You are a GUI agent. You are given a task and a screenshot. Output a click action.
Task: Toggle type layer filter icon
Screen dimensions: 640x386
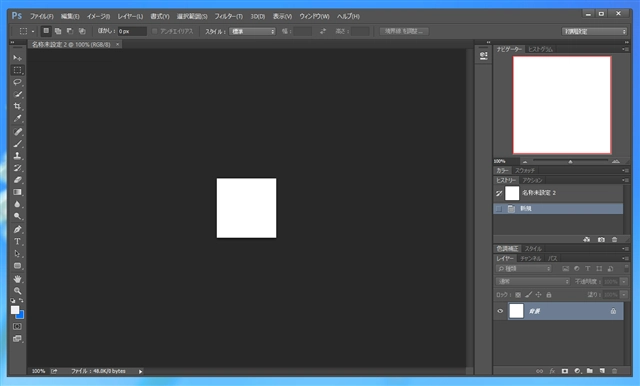coord(587,268)
